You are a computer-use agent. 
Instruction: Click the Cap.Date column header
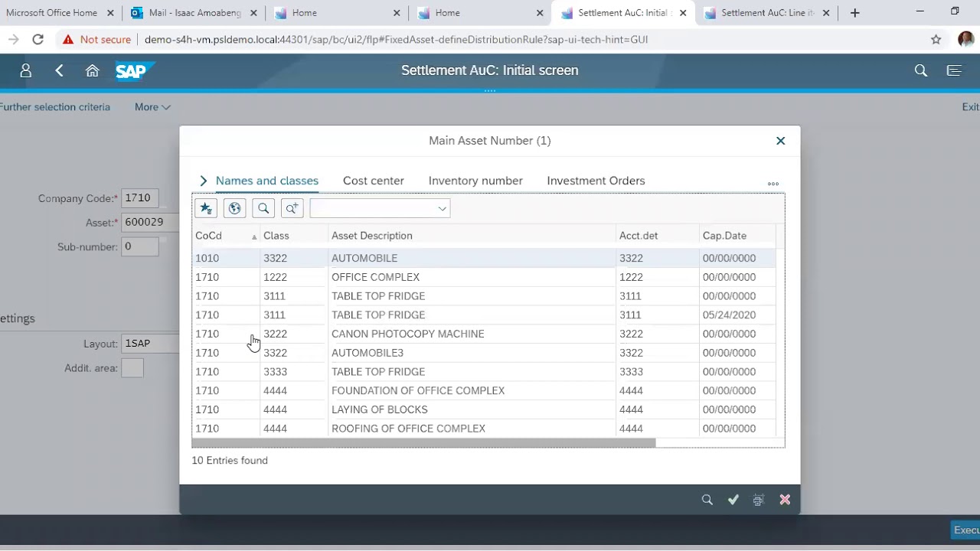pos(738,236)
